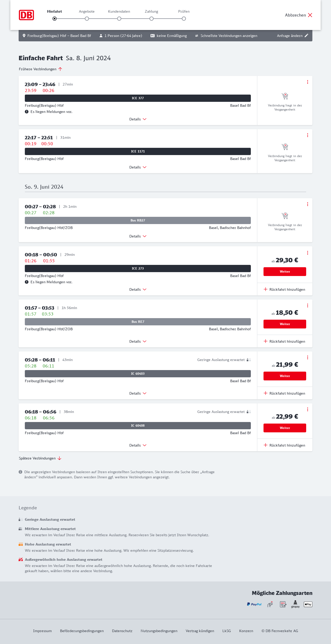Load Spätere Verbindungen
Screen dimensions: 331x644
click(40, 458)
